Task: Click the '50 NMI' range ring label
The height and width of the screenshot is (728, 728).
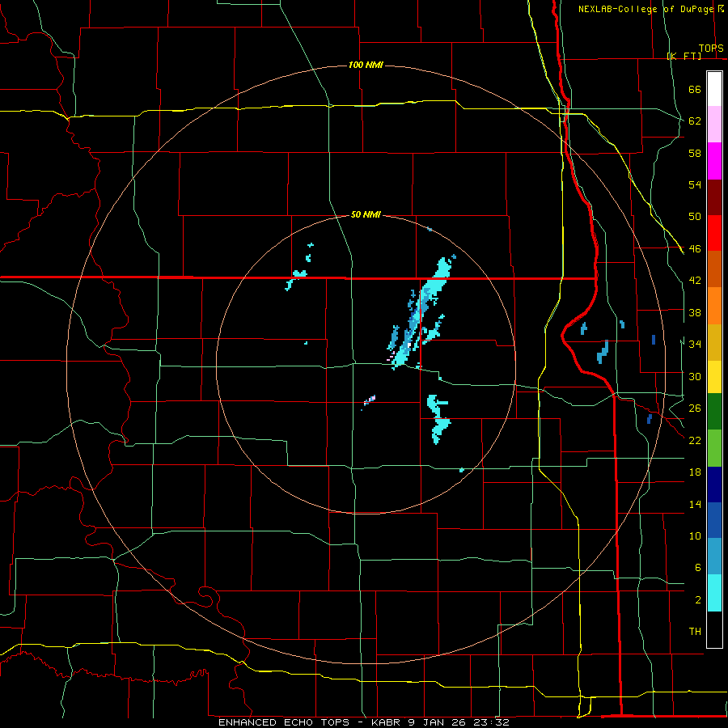Action: 366,214
